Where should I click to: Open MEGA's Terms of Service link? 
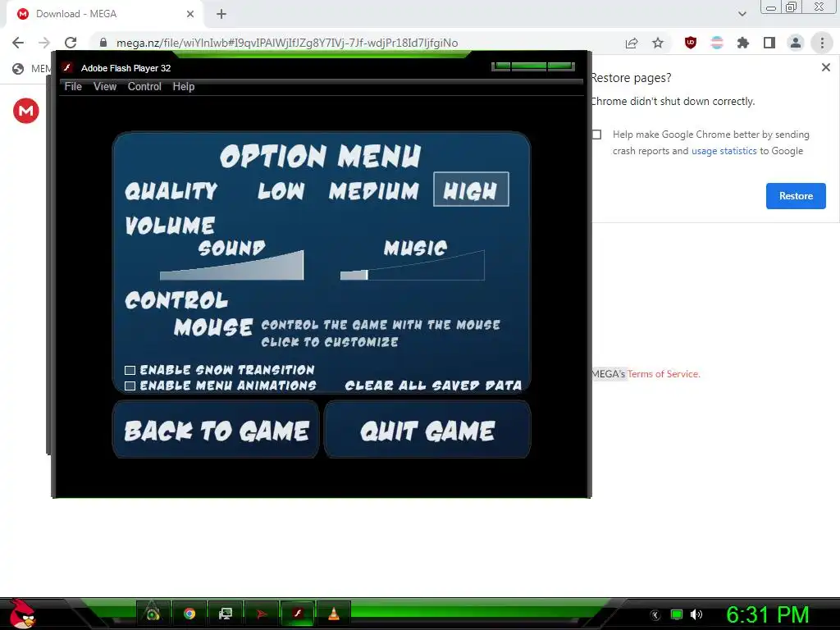(x=663, y=374)
